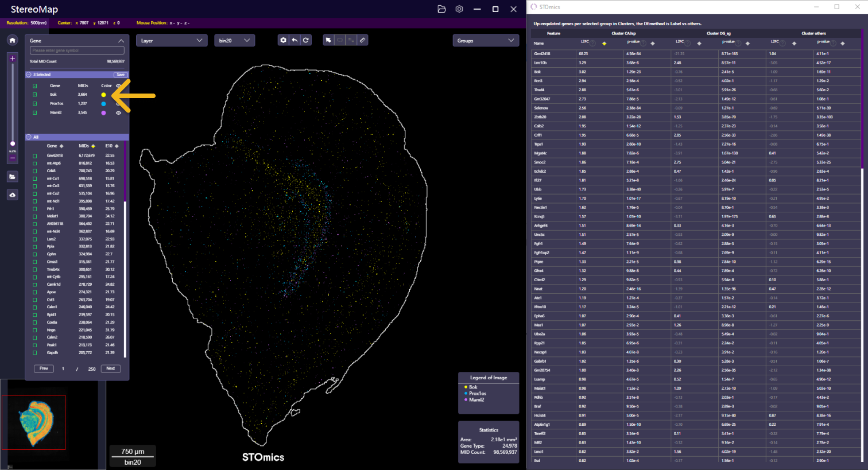
Task: Go to Next page of gene list
Action: pos(111,368)
